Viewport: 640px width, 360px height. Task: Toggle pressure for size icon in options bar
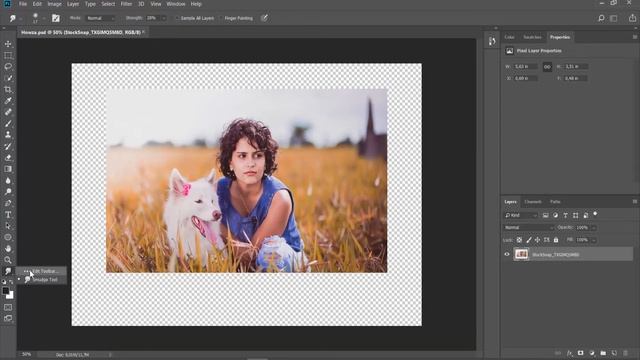click(264, 18)
